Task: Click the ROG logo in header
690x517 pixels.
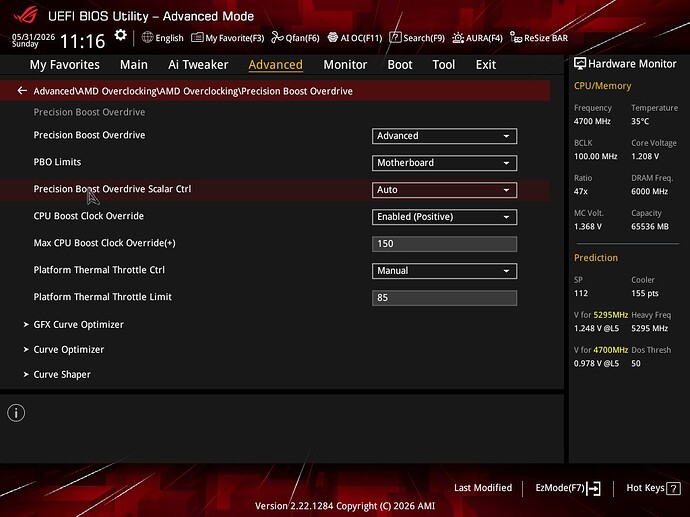Action: 26,15
